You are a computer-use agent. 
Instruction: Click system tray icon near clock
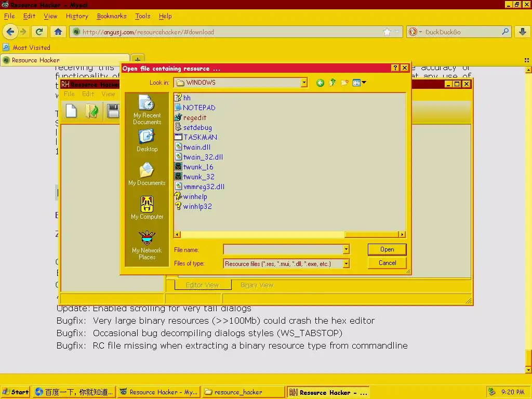pos(491,392)
